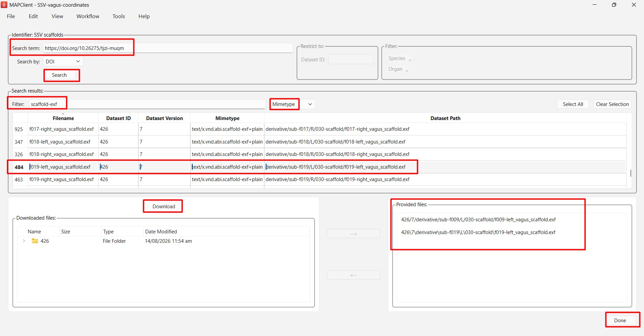Sort by the Dataset ID column header

click(x=119, y=118)
